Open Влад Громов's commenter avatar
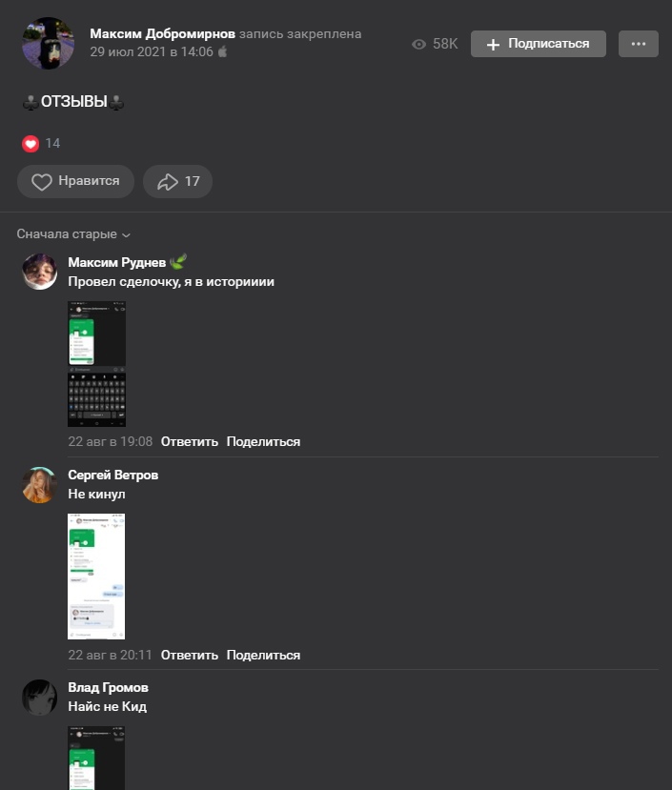This screenshot has height=790, width=672. (x=40, y=698)
